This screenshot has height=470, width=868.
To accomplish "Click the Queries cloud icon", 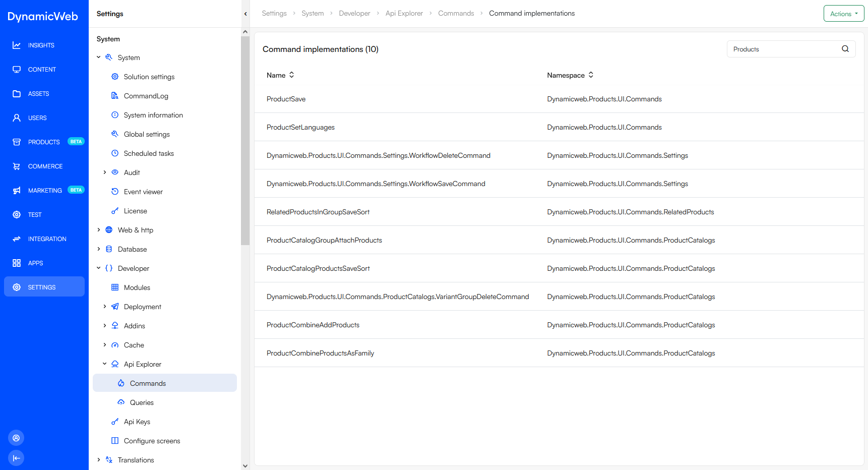I will [121, 402].
